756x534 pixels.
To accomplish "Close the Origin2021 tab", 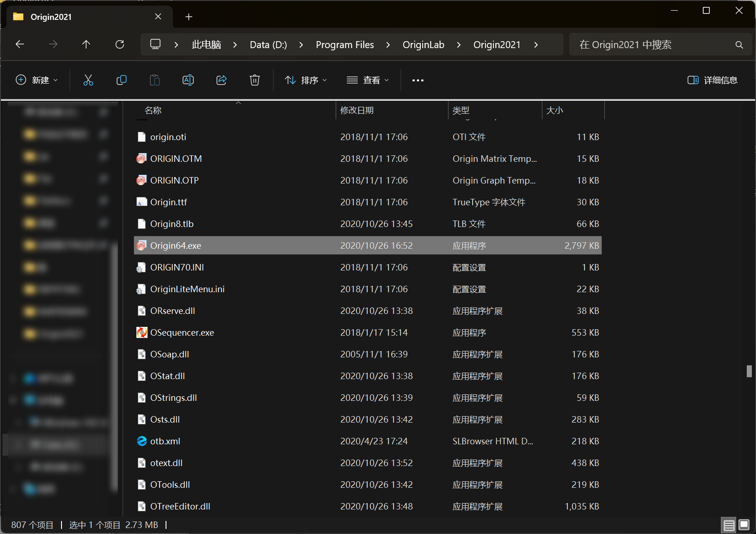I will click(158, 17).
